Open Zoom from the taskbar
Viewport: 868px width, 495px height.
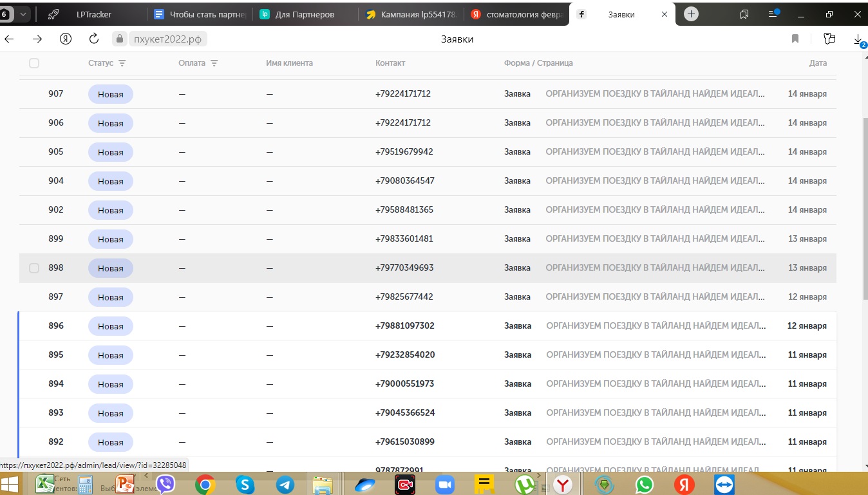click(444, 484)
